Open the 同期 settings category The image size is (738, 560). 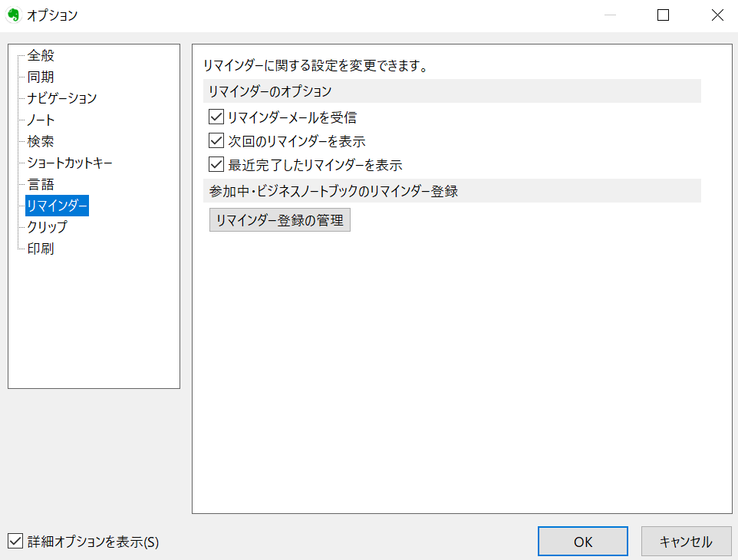(41, 77)
